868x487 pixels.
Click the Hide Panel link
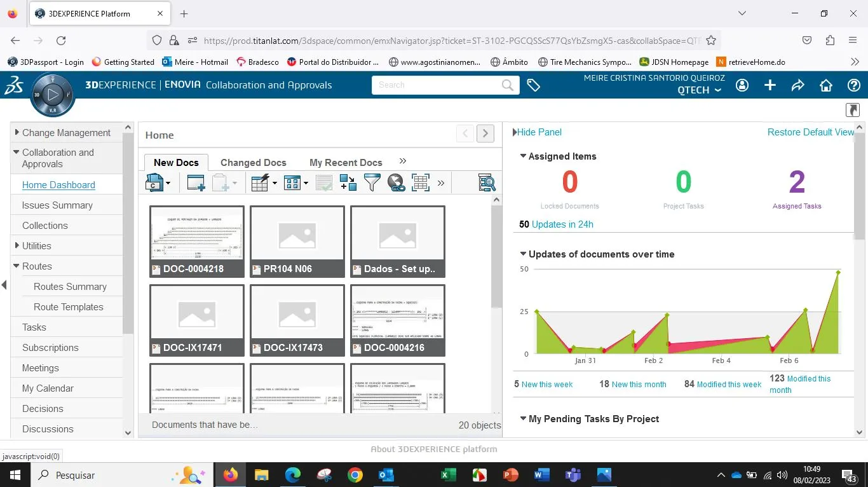(x=538, y=132)
